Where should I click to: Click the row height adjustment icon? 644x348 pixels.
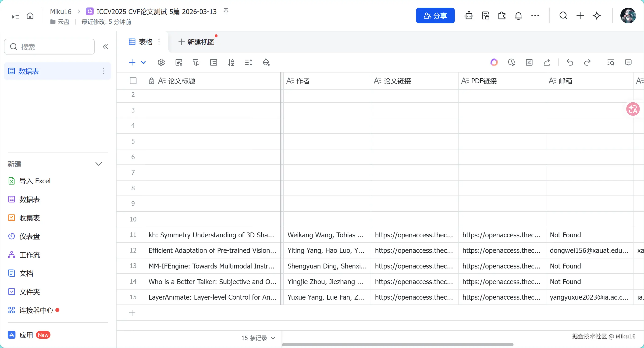point(249,62)
